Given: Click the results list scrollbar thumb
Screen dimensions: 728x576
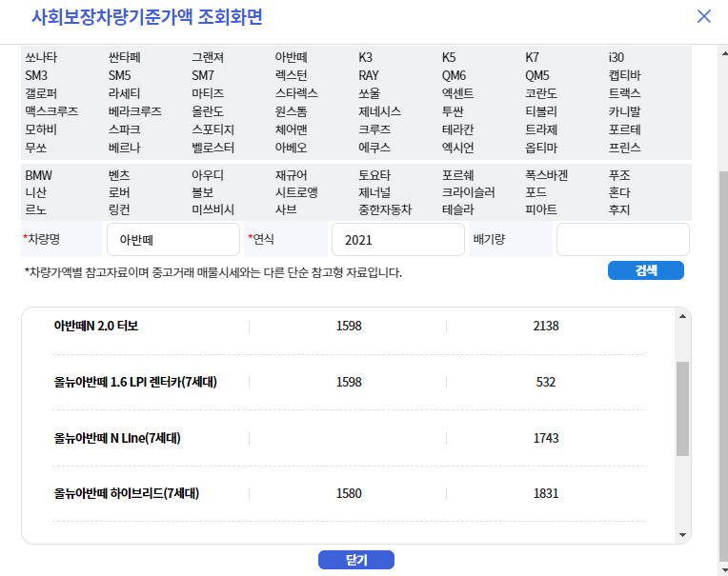Looking at the screenshot, I should [682, 409].
